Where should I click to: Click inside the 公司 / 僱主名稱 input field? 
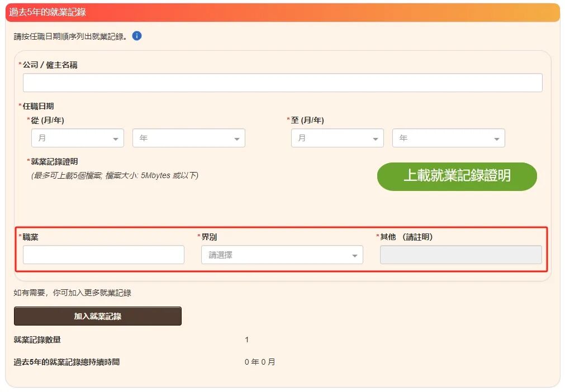pos(282,82)
